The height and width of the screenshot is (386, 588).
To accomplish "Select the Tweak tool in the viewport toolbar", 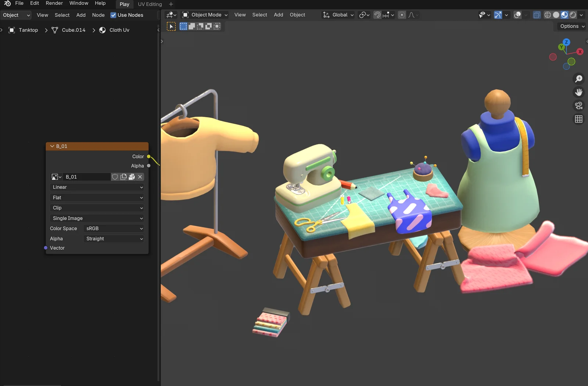I will click(x=171, y=26).
